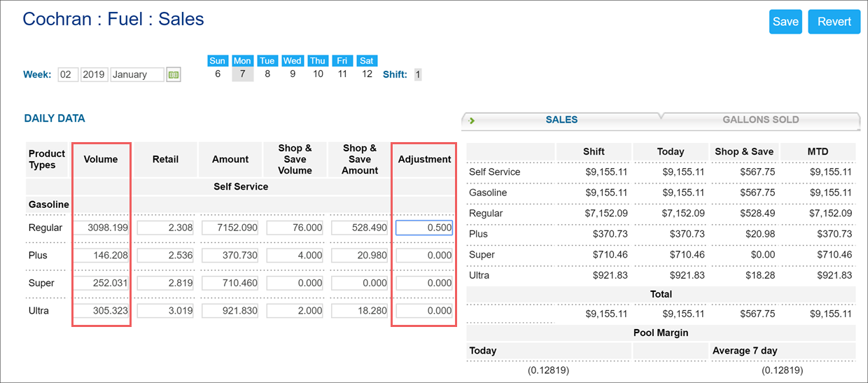Click the Retail column header
868x383 pixels.
coord(166,159)
